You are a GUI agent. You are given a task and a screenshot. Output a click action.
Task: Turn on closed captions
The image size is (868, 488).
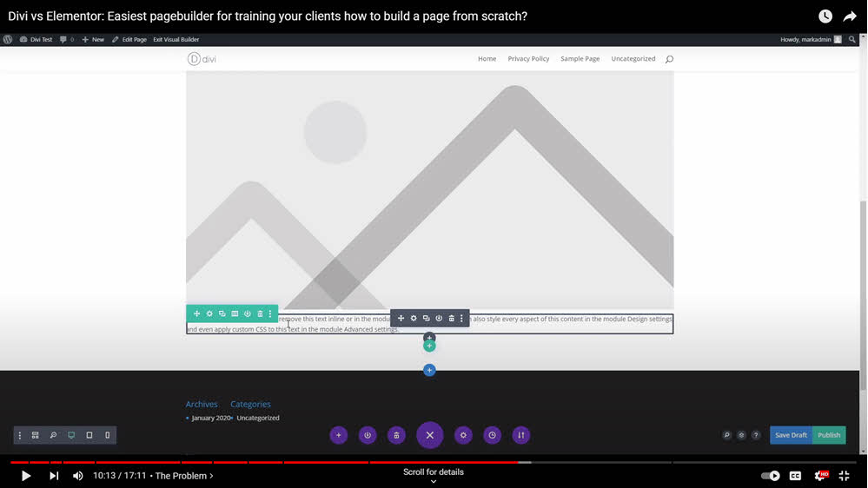point(795,476)
